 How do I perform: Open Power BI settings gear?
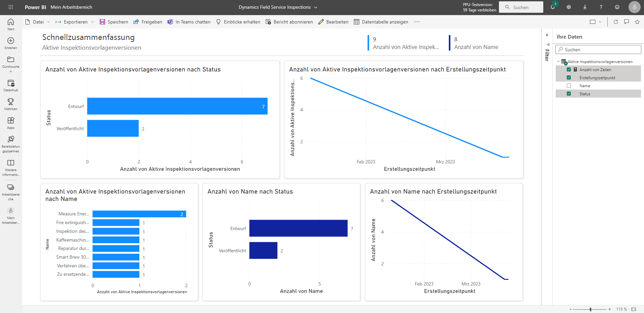568,7
